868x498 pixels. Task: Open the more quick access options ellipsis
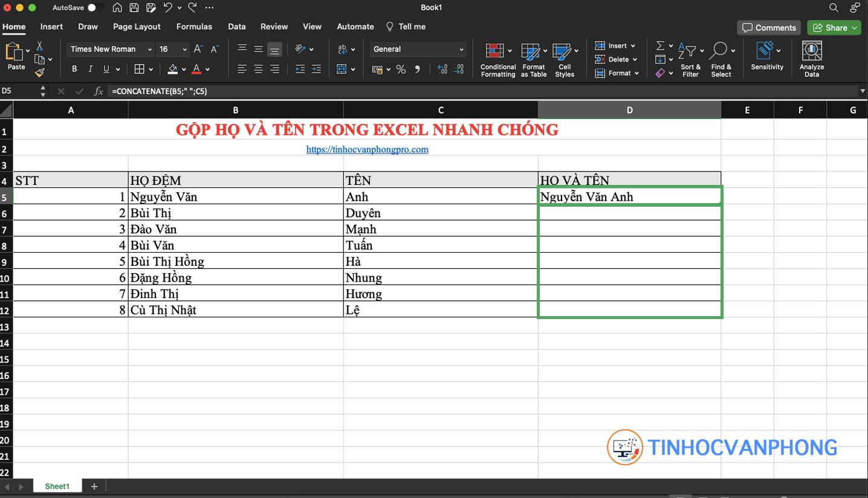[x=209, y=8]
